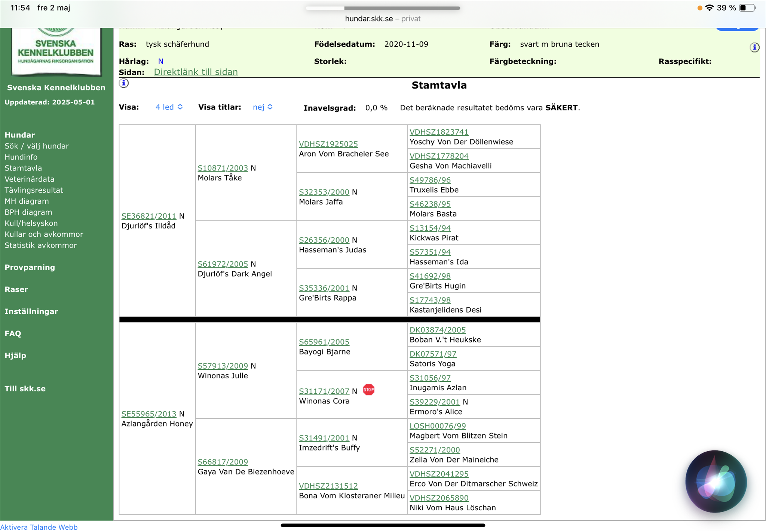Tap the Wi-Fi status icon
The width and height of the screenshot is (766, 532).
(x=709, y=8)
